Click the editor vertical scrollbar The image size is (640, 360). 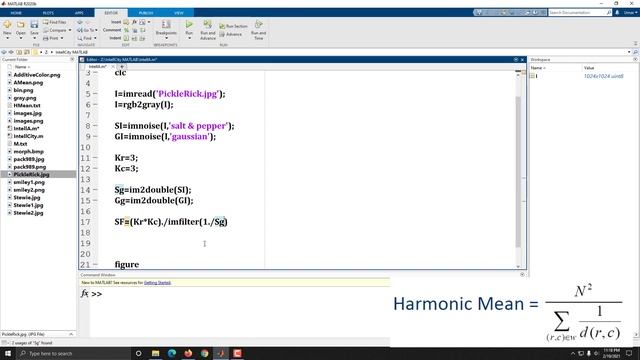pos(518,171)
